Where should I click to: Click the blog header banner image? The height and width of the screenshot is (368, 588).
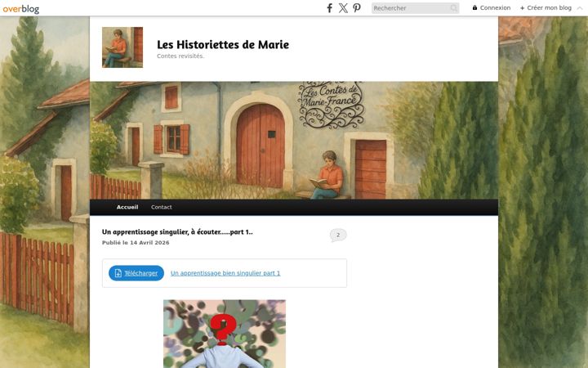(x=294, y=140)
